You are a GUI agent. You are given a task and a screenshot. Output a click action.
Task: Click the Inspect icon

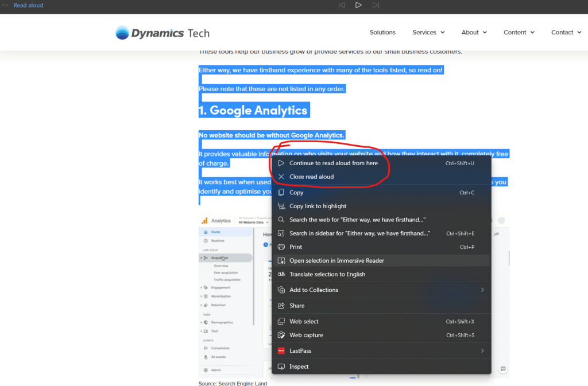click(x=281, y=366)
